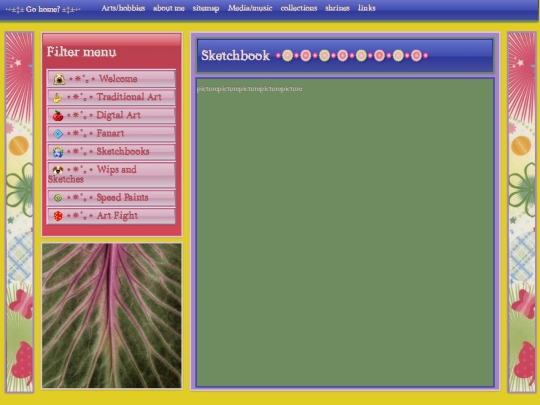
Task: Click the picturepicture placeholder text
Action: point(250,89)
